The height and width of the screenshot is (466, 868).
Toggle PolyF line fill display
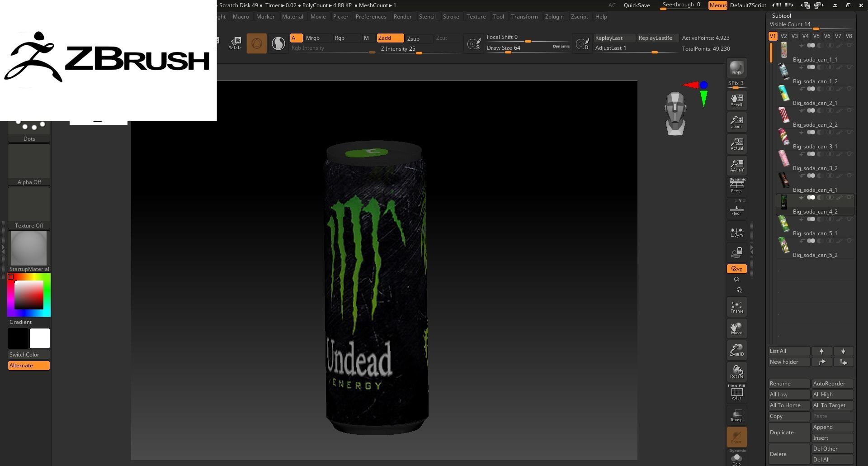coord(736,392)
